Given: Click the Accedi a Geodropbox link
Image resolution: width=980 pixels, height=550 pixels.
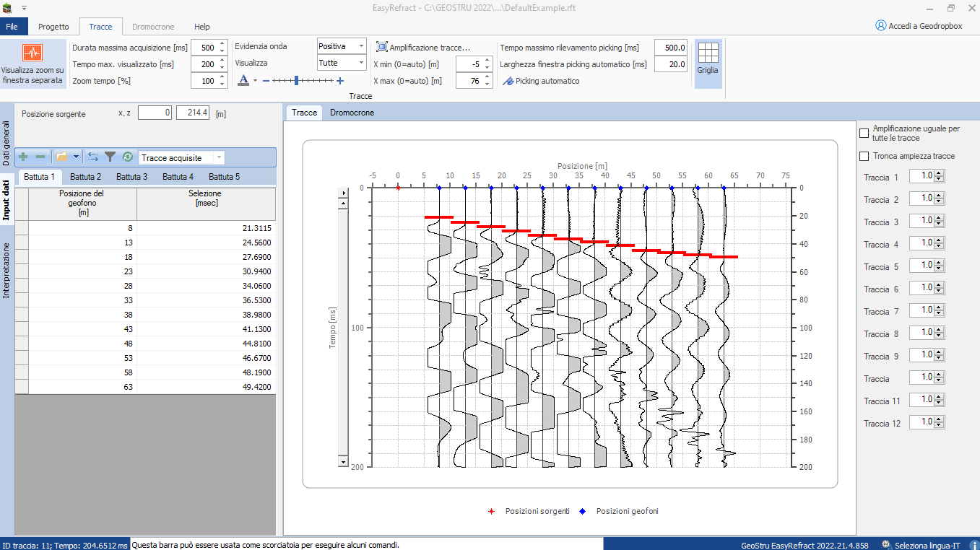Looking at the screenshot, I should pyautogui.click(x=925, y=26).
